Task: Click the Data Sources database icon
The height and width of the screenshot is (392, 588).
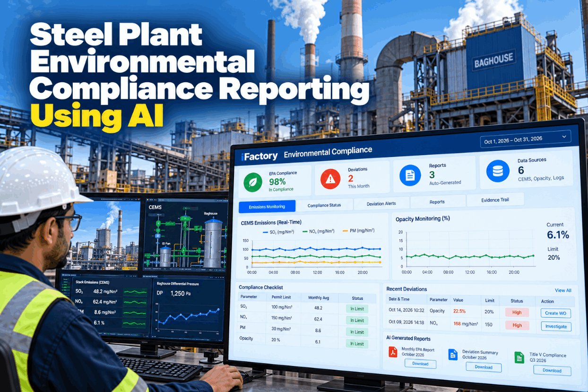Action: click(x=498, y=171)
